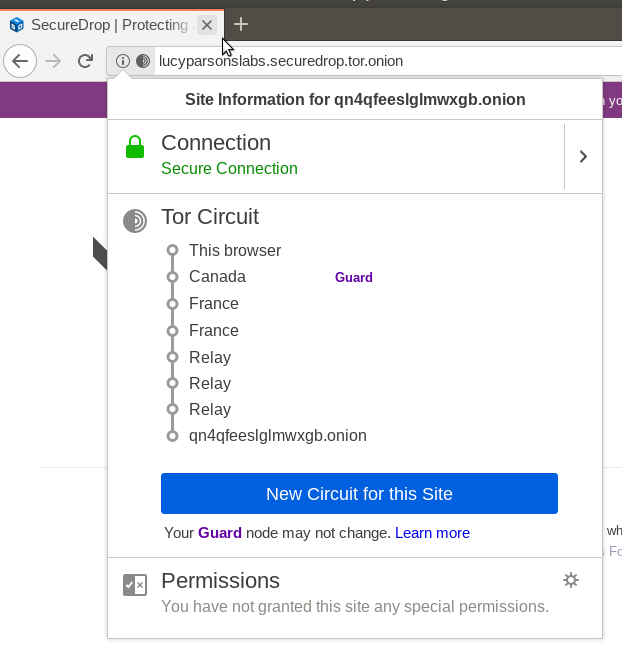Select the Canada guard node in circuit
The image size is (622, 649).
217,277
